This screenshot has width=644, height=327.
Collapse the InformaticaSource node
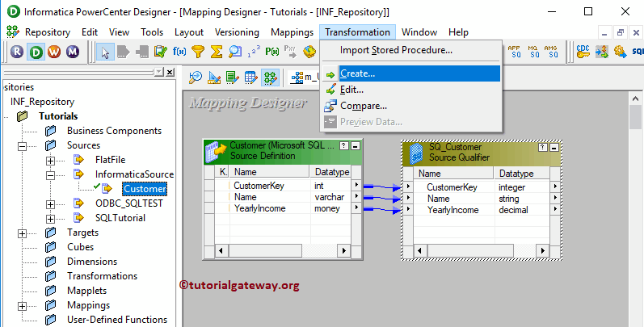coord(50,175)
